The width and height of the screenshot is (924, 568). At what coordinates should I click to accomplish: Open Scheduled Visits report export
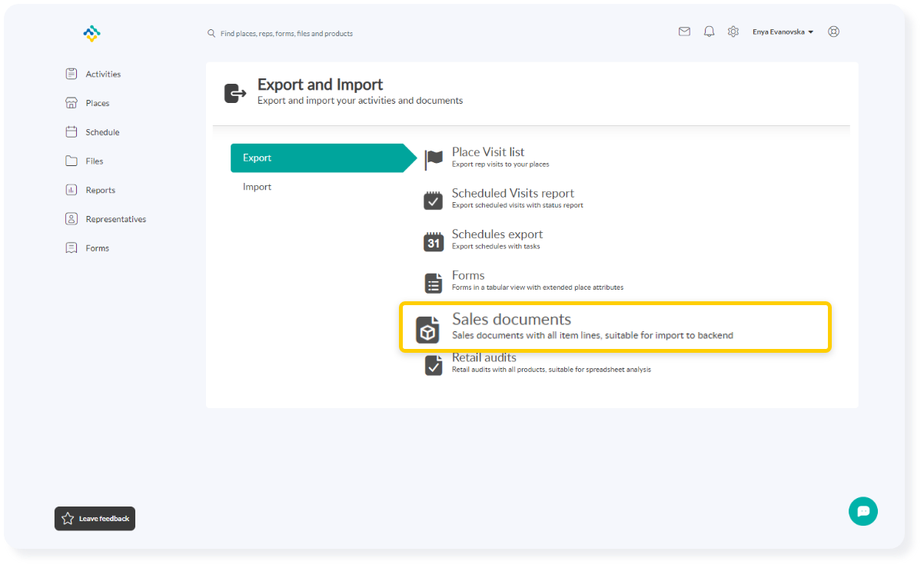[x=513, y=193]
